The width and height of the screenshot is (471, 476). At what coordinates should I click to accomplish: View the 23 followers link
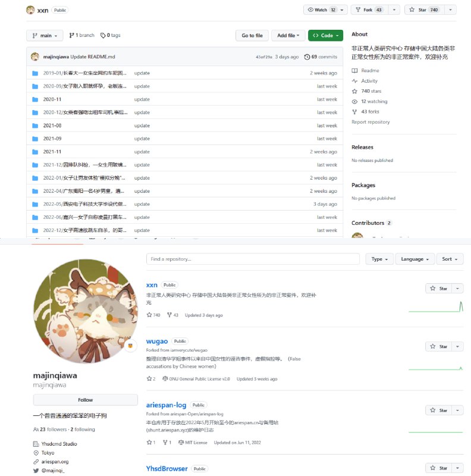[x=51, y=429]
